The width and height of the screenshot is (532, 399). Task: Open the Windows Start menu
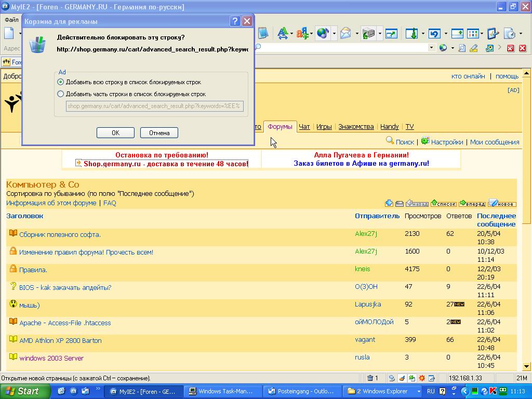coord(25,391)
